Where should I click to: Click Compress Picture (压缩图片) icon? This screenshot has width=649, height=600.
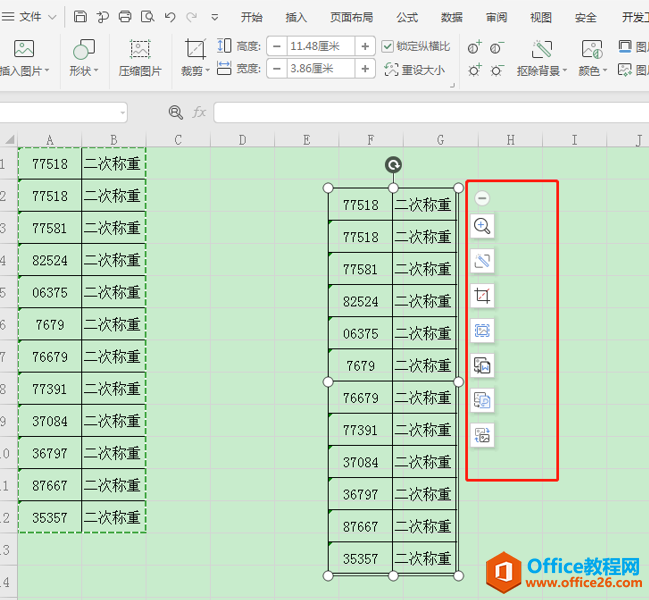140,49
